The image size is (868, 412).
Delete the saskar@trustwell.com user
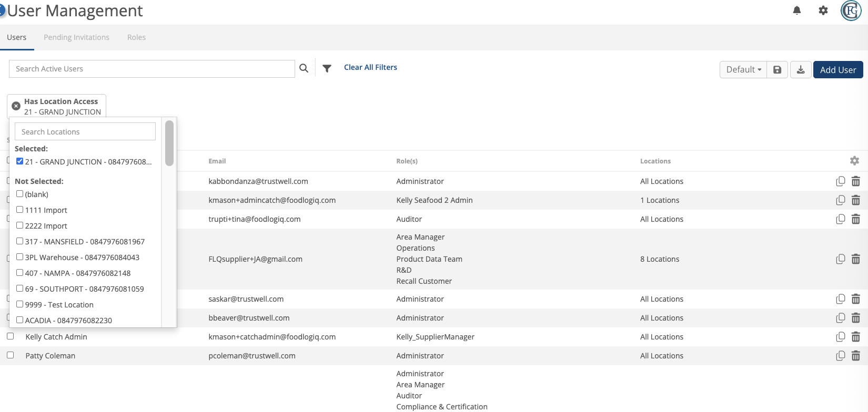pos(856,299)
